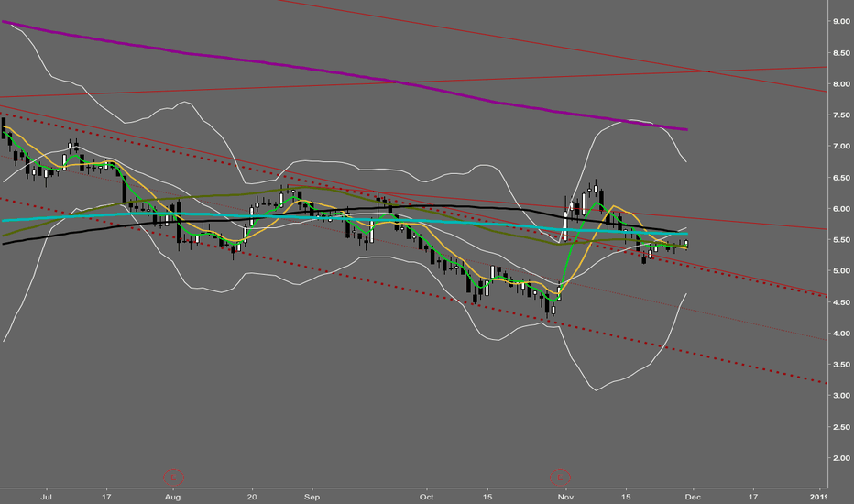
Task: Click the 8.50 price axis label
Action: 841,53
